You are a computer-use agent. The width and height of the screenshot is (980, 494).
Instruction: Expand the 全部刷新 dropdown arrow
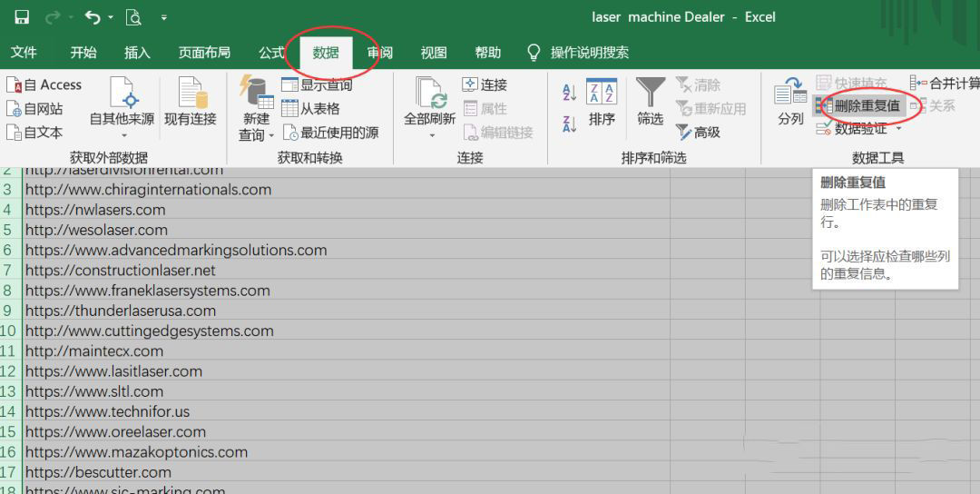[431, 135]
